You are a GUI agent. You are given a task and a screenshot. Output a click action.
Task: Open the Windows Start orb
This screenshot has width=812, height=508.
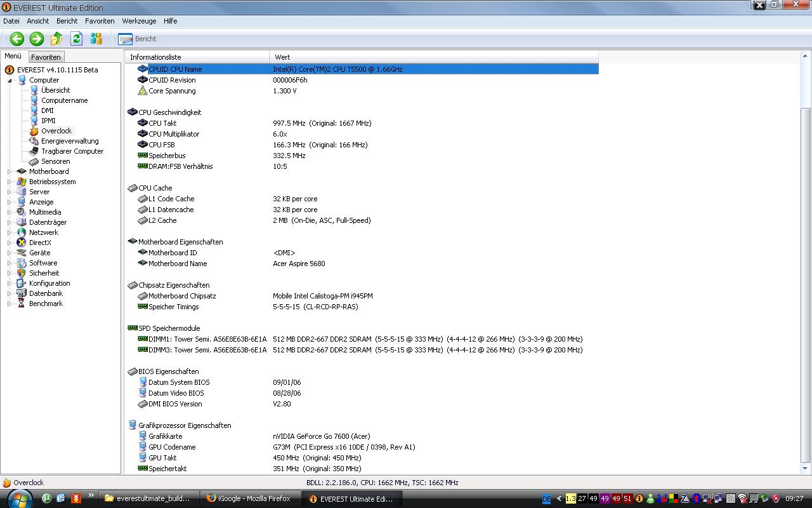[x=19, y=498]
